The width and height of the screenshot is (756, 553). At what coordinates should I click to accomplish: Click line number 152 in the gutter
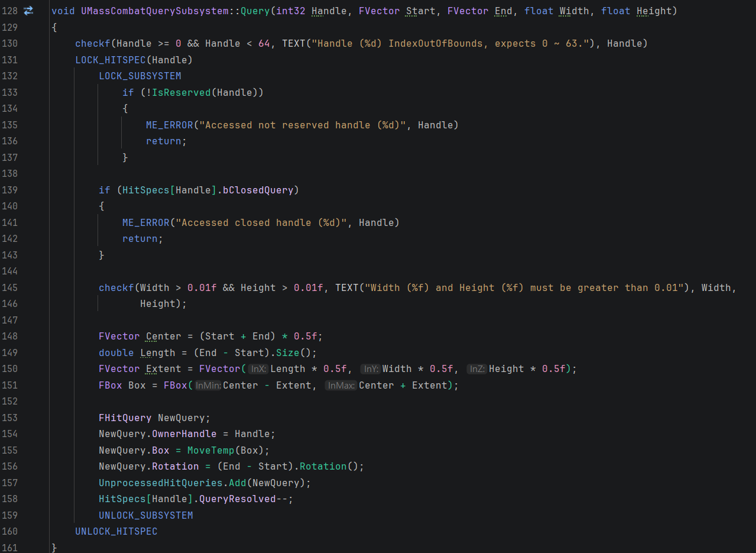(x=10, y=402)
